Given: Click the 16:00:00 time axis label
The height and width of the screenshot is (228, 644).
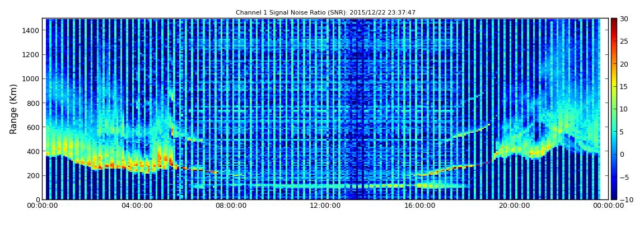Looking at the screenshot, I should pos(420,206).
